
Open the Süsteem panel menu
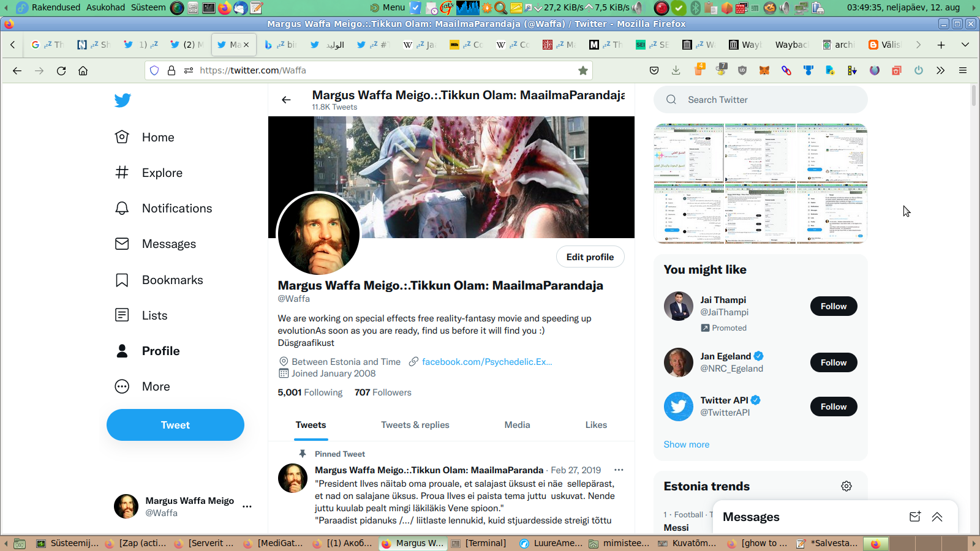[148, 7]
